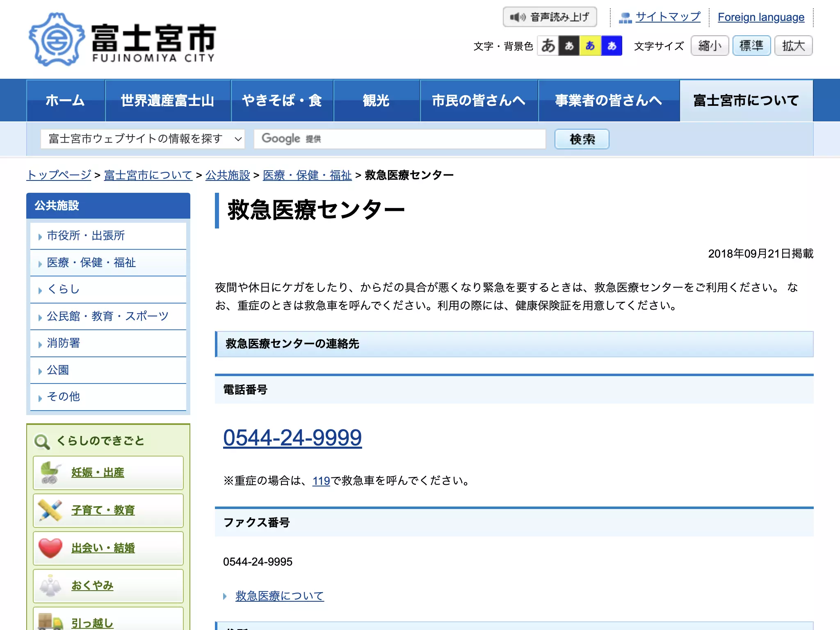Click the sitemap icon beside サイトマップ
Screen dimensions: 840x630
[625, 18]
